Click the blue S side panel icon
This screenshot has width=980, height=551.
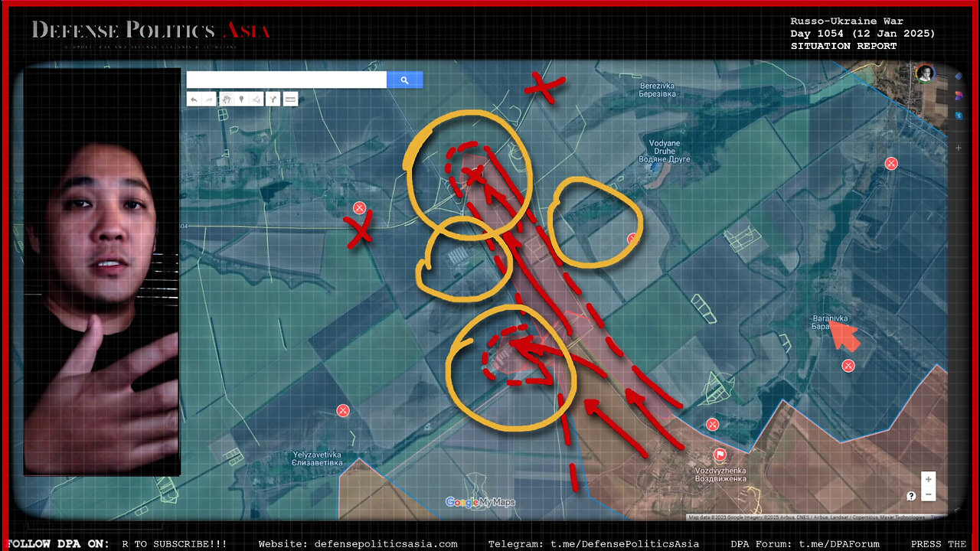point(959,116)
